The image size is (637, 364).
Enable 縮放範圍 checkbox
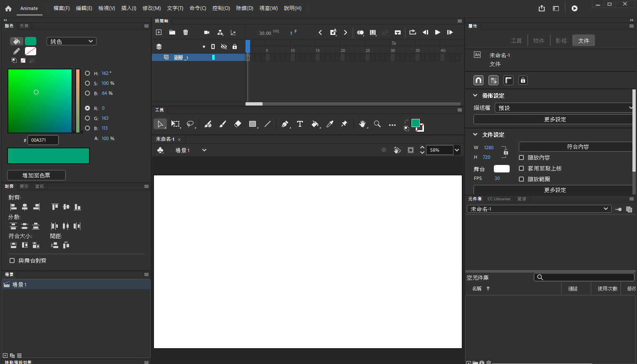point(521,179)
